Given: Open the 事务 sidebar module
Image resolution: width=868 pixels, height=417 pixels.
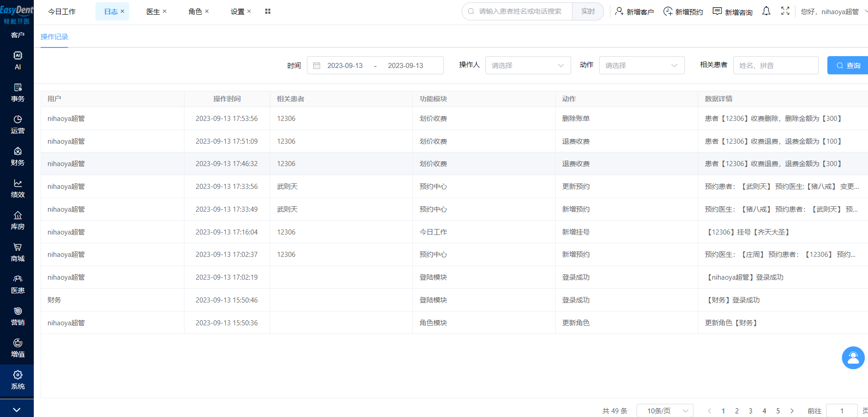Looking at the screenshot, I should pos(17,93).
